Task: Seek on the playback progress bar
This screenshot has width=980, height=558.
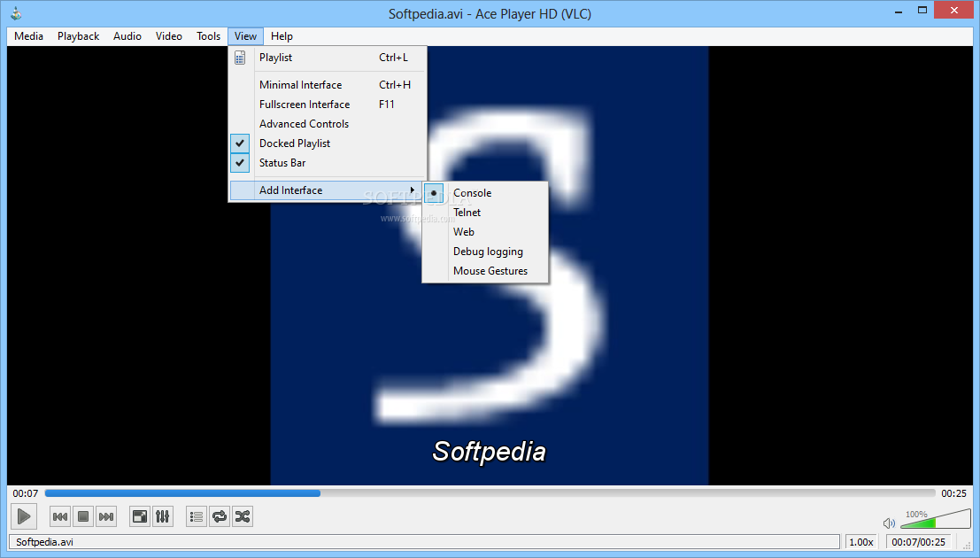Action: (490, 493)
